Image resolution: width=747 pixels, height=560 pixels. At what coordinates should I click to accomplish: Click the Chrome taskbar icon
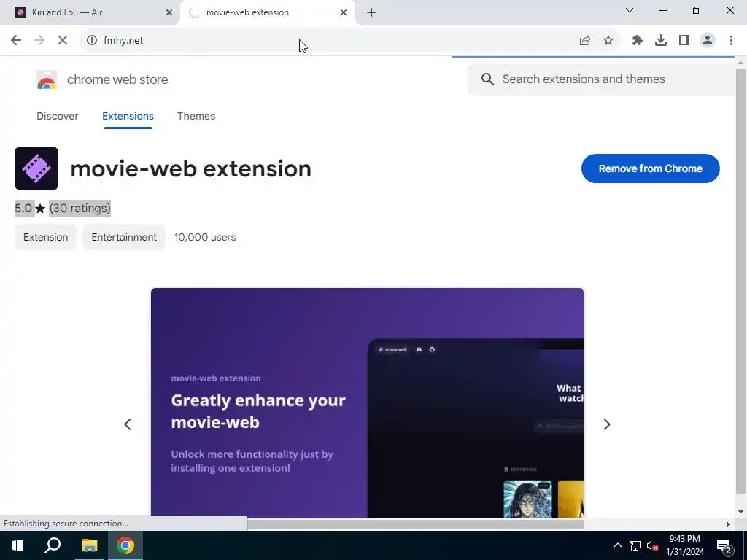[125, 545]
